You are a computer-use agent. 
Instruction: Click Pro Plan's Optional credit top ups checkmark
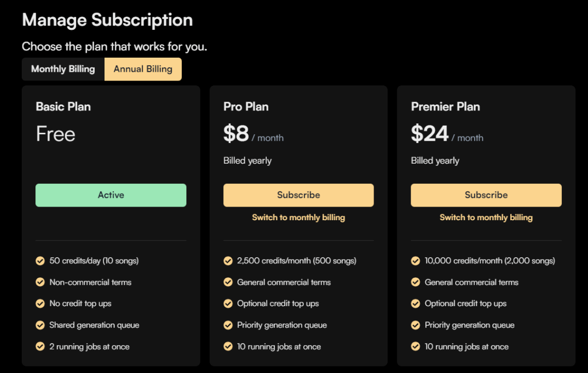tap(228, 303)
